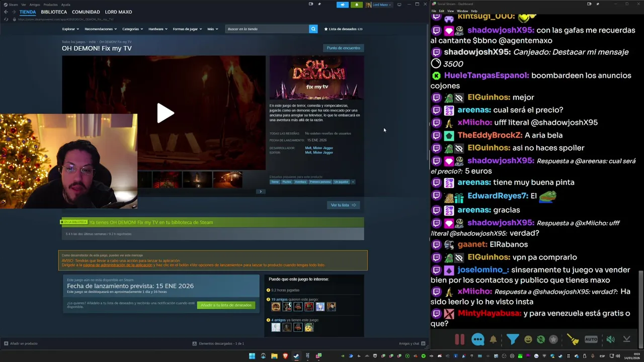644x362 pixels.
Task: Switch to the BIBLIOTECA tab
Action: point(54,12)
